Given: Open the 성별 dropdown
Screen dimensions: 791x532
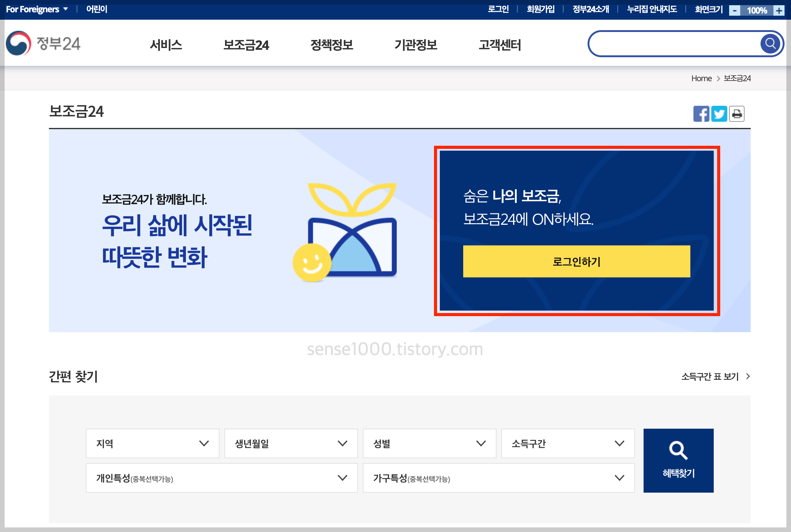Looking at the screenshot, I should coord(429,443).
